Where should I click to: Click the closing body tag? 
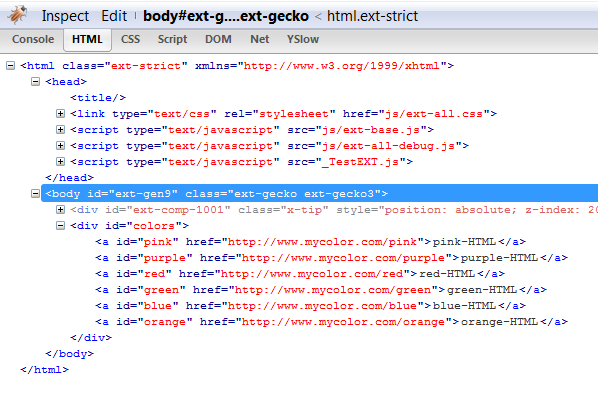pyautogui.click(x=69, y=354)
